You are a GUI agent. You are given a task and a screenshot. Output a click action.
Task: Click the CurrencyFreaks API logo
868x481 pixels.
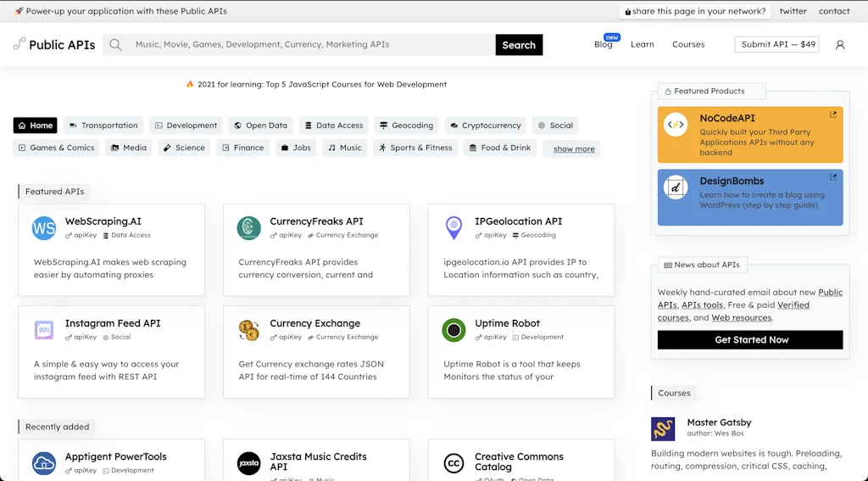click(248, 227)
